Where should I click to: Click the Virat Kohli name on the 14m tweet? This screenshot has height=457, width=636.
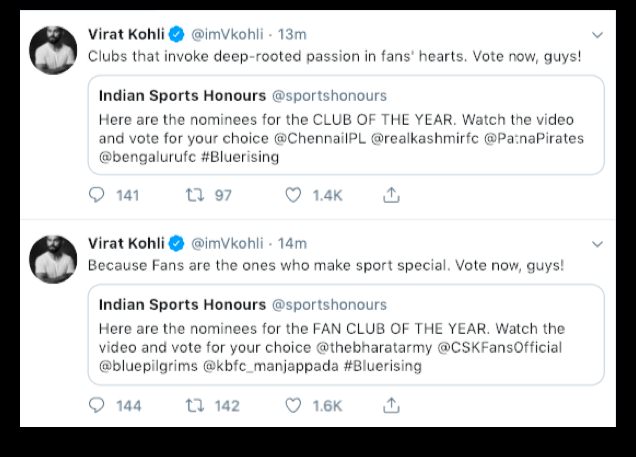[x=126, y=244]
